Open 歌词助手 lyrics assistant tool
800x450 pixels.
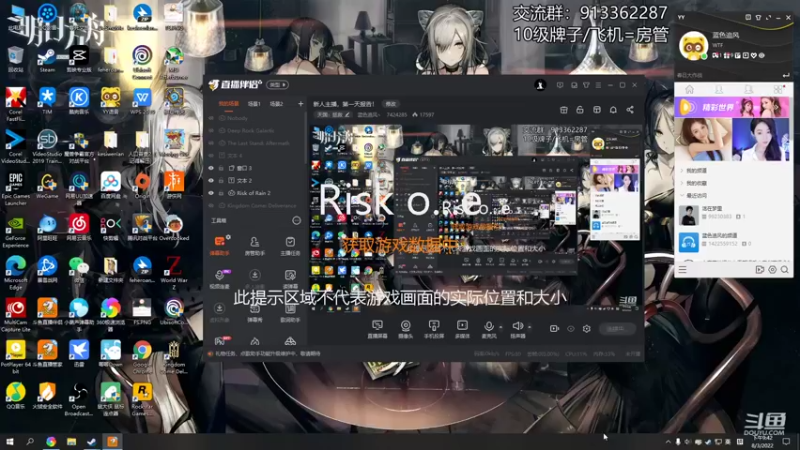click(x=290, y=313)
